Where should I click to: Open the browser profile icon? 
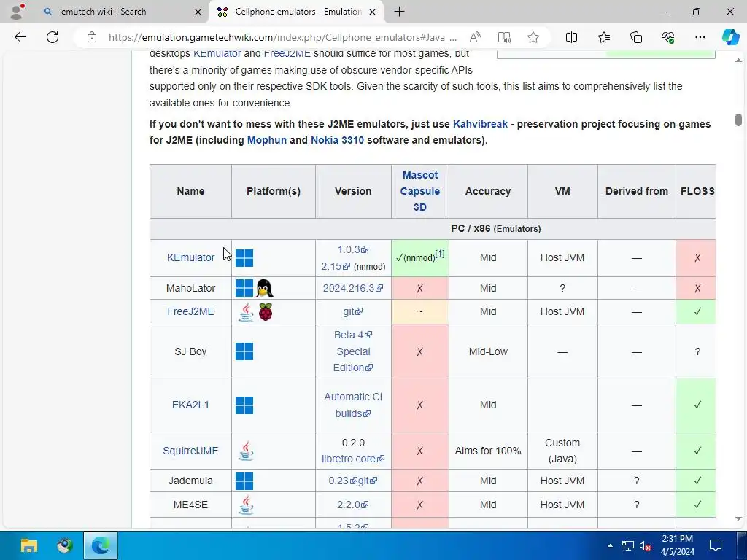[17, 12]
